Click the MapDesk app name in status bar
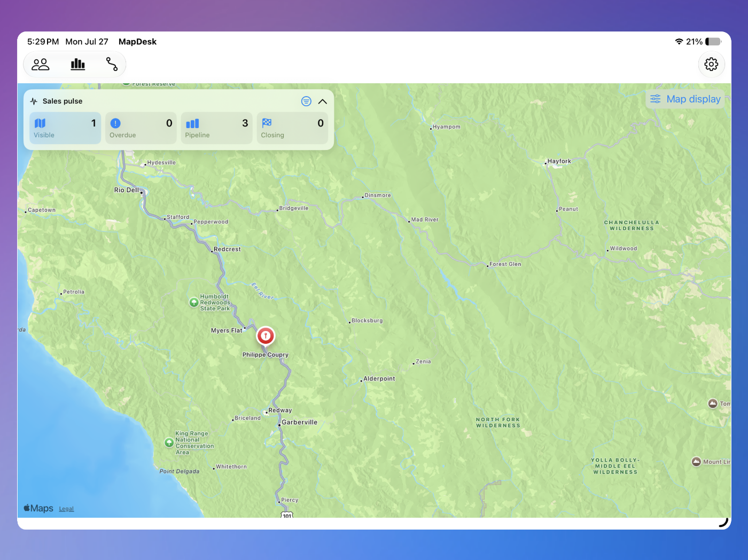Screen dimensions: 748x560 click(137, 42)
